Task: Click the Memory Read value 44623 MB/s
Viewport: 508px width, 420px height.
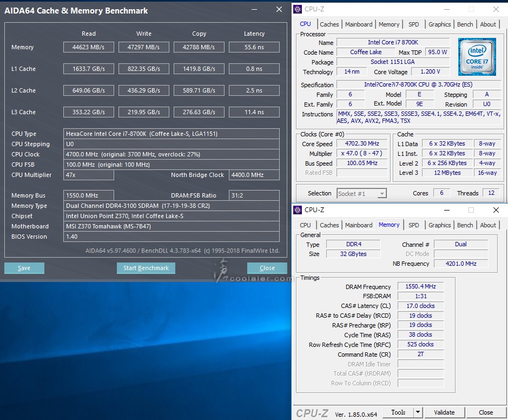Action: click(x=88, y=47)
